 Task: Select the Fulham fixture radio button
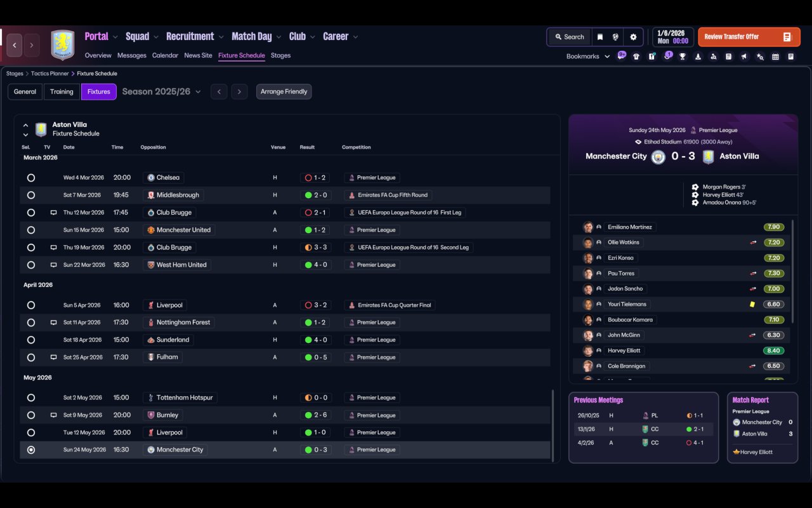pos(31,358)
